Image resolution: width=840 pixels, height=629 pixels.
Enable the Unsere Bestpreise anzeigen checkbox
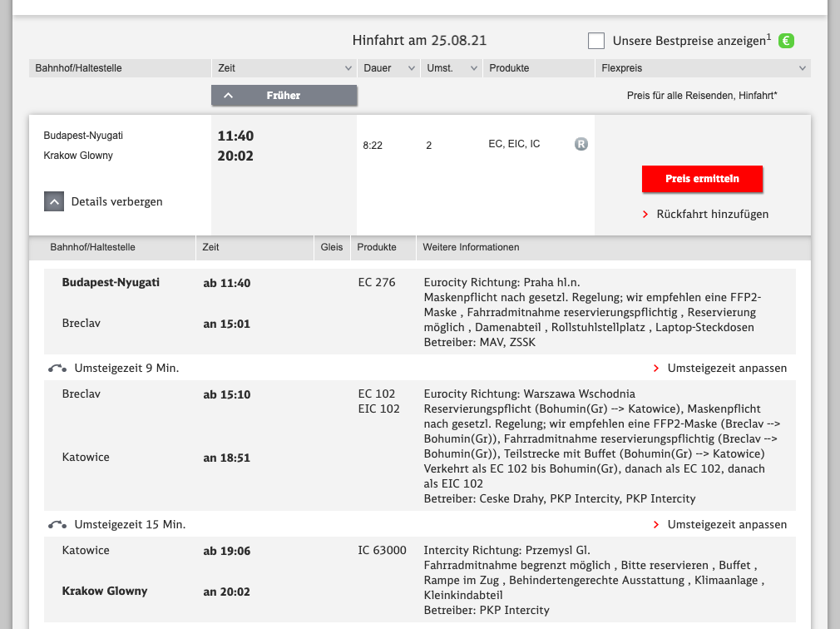(x=595, y=41)
